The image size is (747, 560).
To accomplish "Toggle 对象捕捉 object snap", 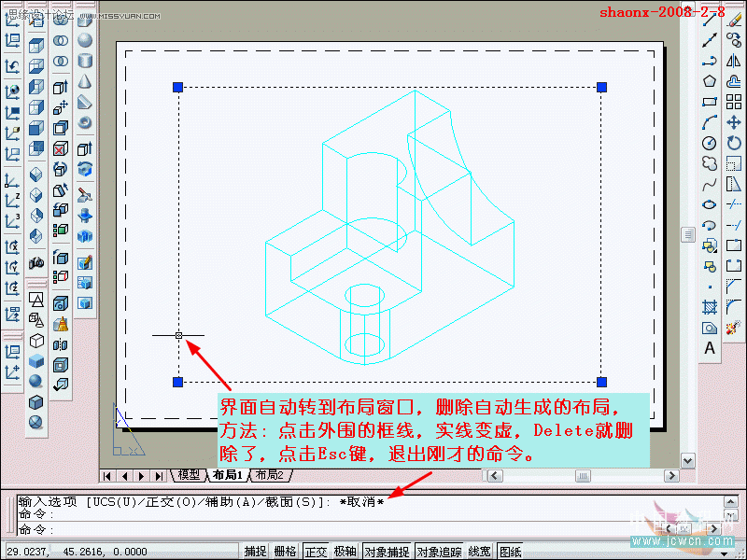I will (387, 552).
